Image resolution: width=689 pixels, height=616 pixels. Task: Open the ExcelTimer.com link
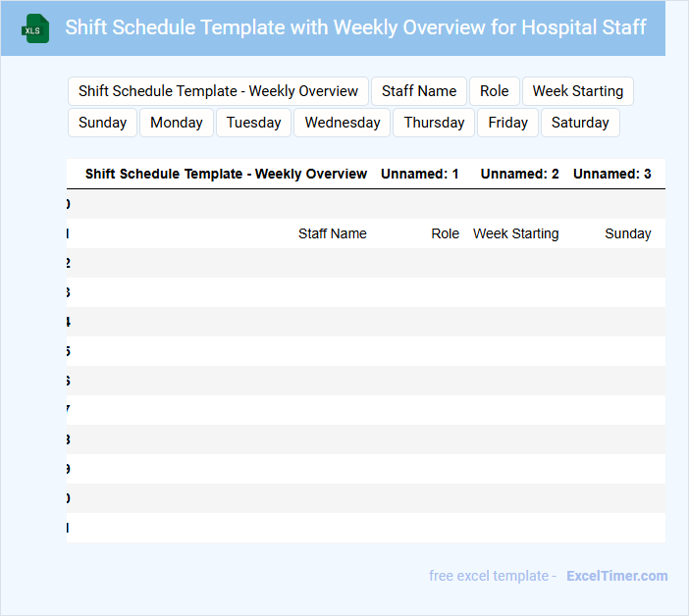coord(616,576)
